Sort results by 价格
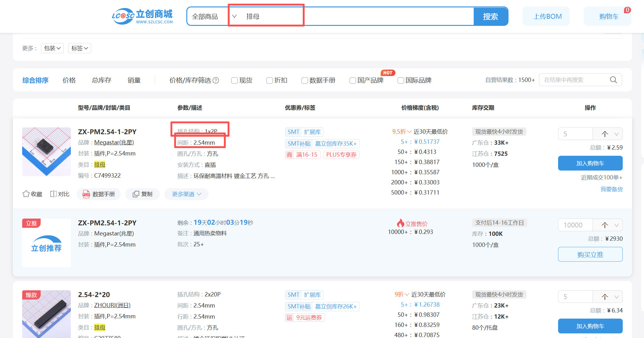 [x=69, y=80]
